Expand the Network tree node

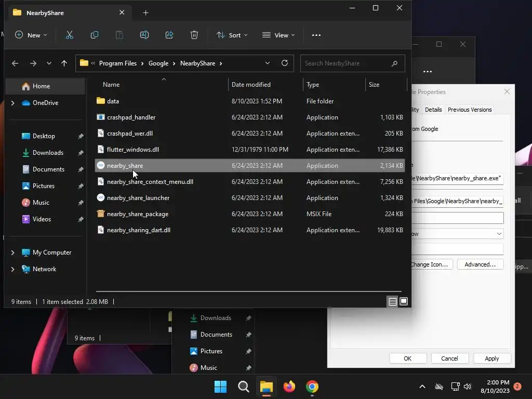(x=13, y=269)
